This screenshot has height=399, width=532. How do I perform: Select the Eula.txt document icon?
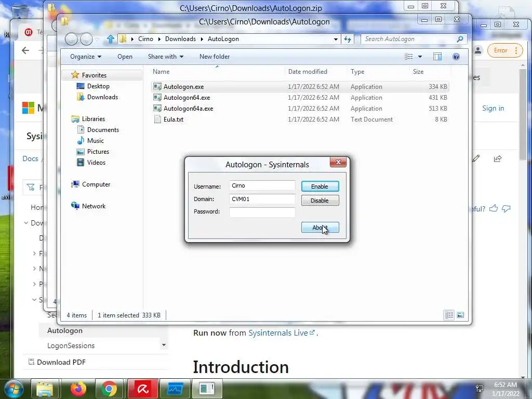coord(157,119)
